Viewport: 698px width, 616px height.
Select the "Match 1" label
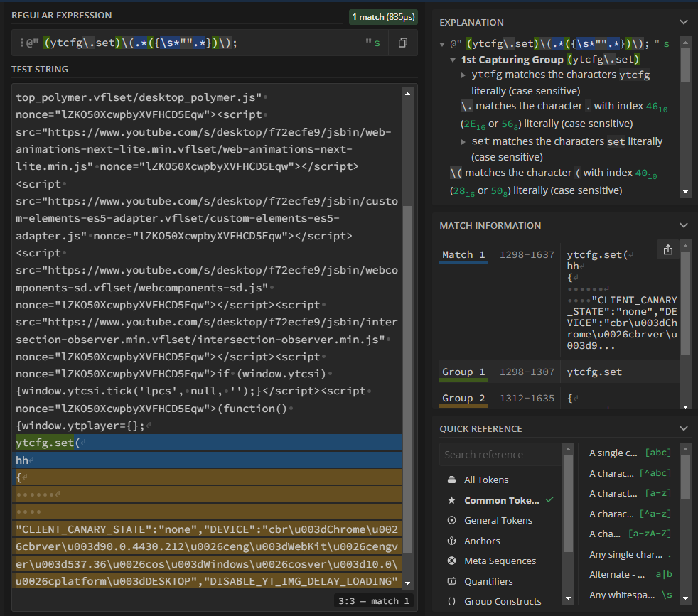click(x=463, y=254)
